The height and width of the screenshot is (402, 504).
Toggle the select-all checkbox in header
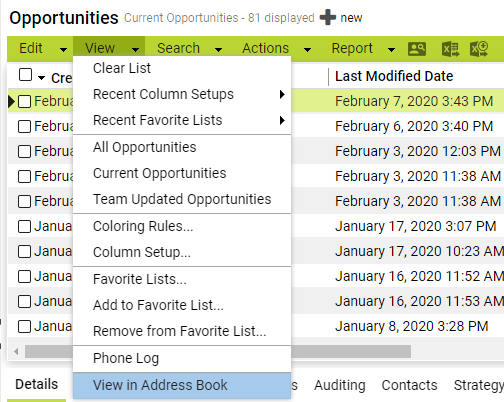click(x=26, y=75)
